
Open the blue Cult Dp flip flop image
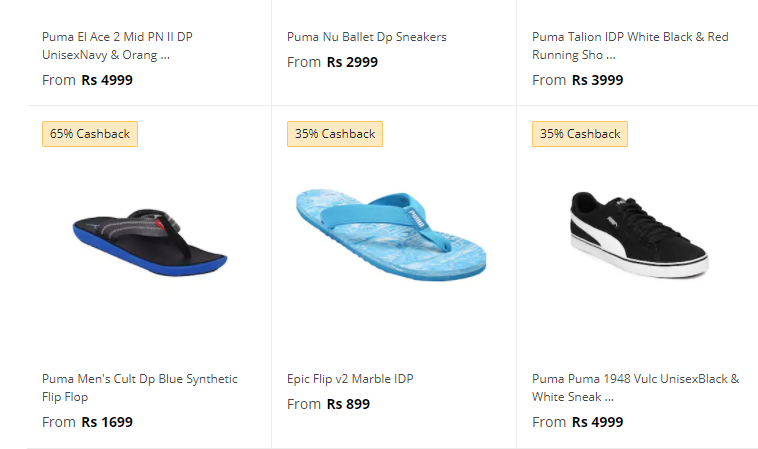[x=150, y=242]
